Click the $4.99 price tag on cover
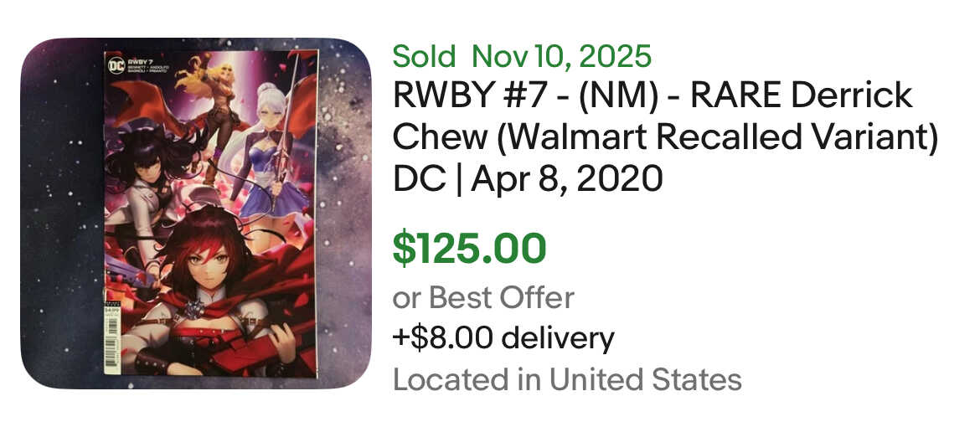 [x=111, y=311]
